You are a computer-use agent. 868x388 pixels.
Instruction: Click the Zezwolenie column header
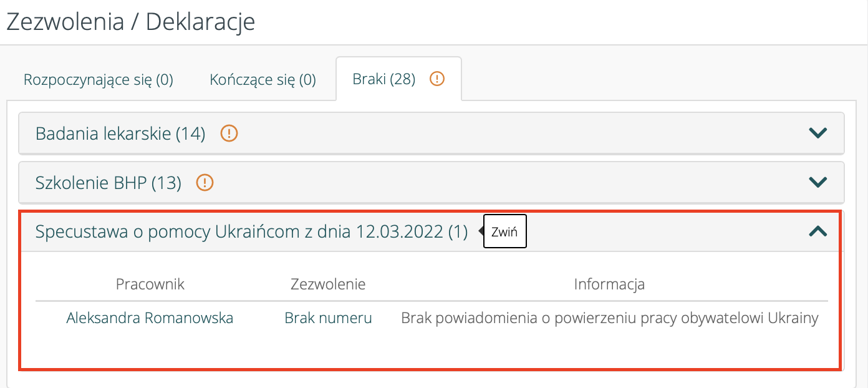point(328,284)
